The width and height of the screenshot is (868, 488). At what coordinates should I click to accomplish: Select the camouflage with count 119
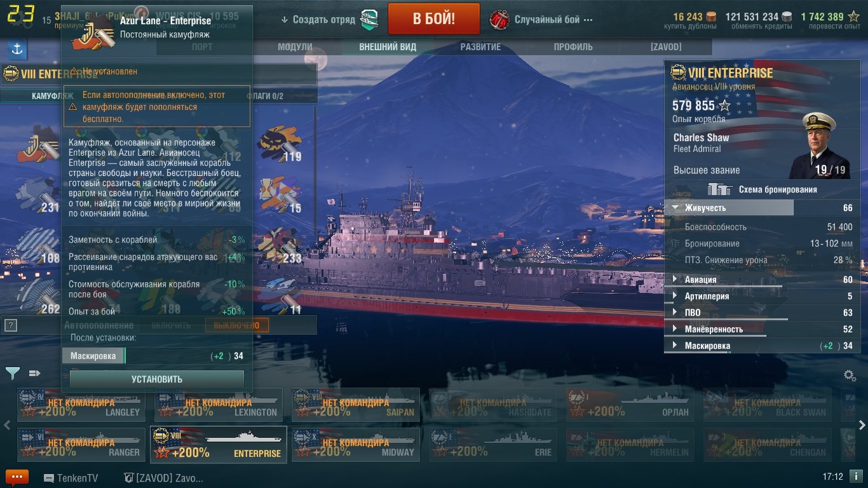click(279, 143)
